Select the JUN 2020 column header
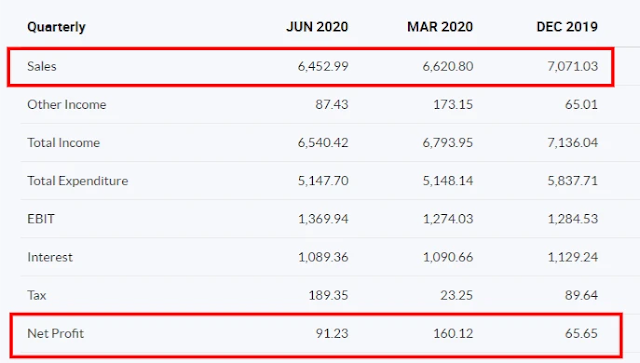 click(x=317, y=27)
